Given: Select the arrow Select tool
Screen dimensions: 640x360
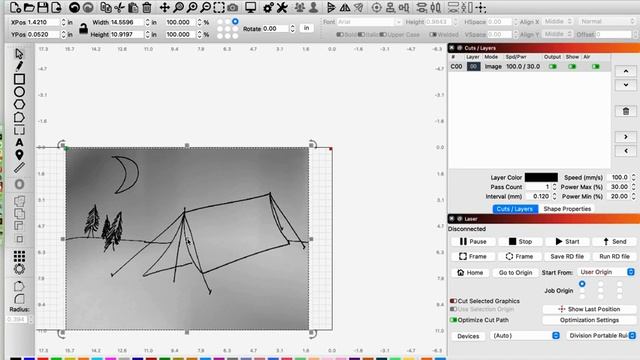Looking at the screenshot, I should [x=19, y=53].
